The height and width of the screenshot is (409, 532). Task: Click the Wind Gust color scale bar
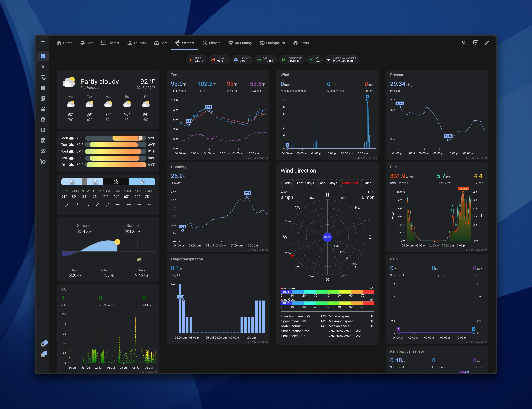point(327,303)
